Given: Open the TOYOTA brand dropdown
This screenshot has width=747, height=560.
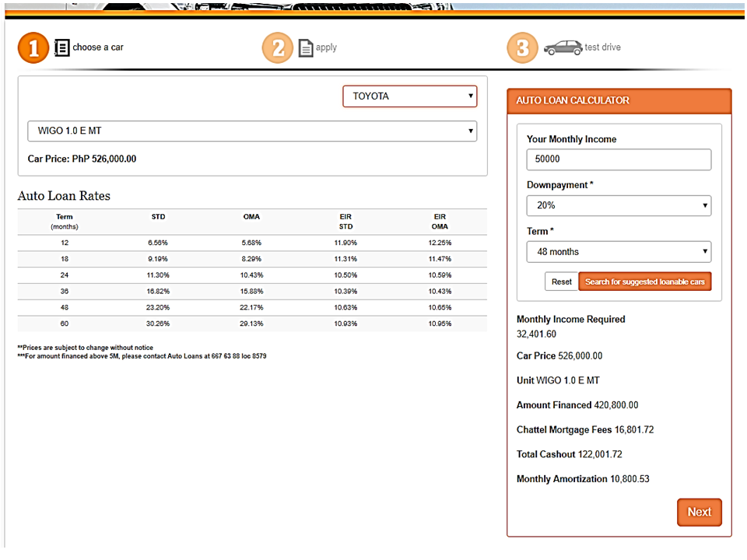Looking at the screenshot, I should tap(410, 96).
